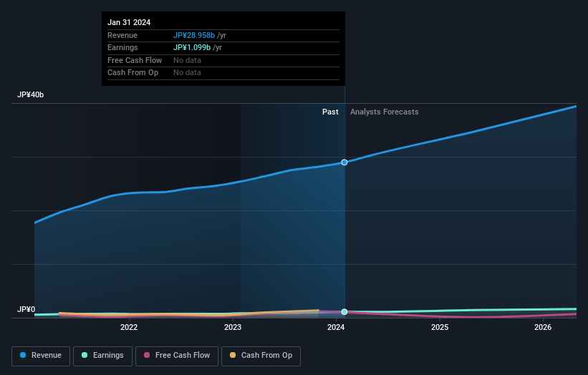Image resolution: width=588 pixels, height=375 pixels.
Task: Click the pink Free Cash Flow legend dot
Action: click(x=147, y=355)
